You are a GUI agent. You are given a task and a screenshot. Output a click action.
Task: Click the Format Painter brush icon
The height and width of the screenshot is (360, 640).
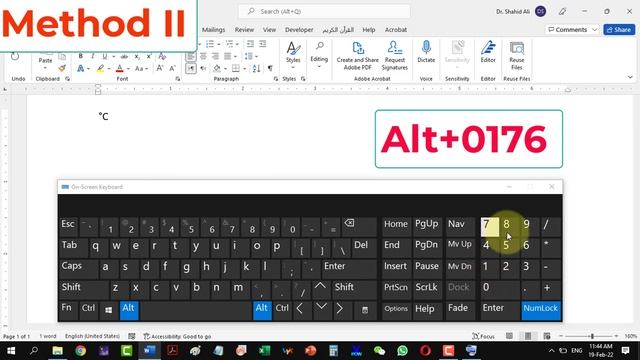[x=62, y=68]
